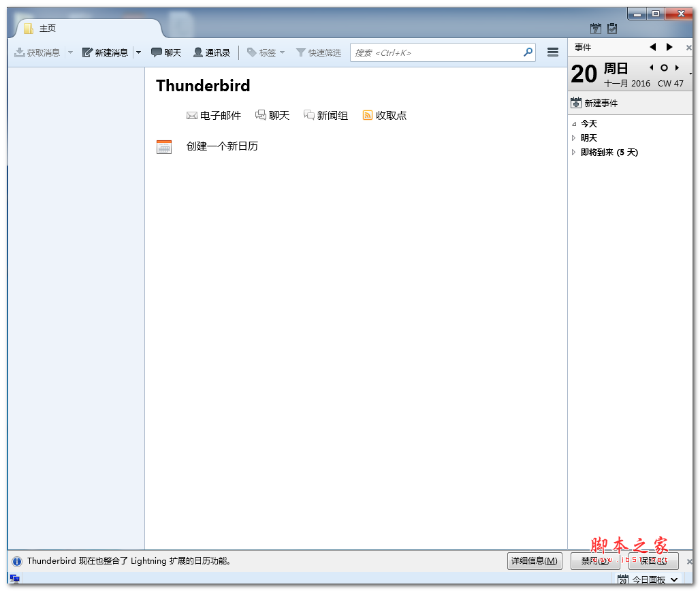Go to next day in mini date
This screenshot has width=700, height=591.
pyautogui.click(x=678, y=68)
